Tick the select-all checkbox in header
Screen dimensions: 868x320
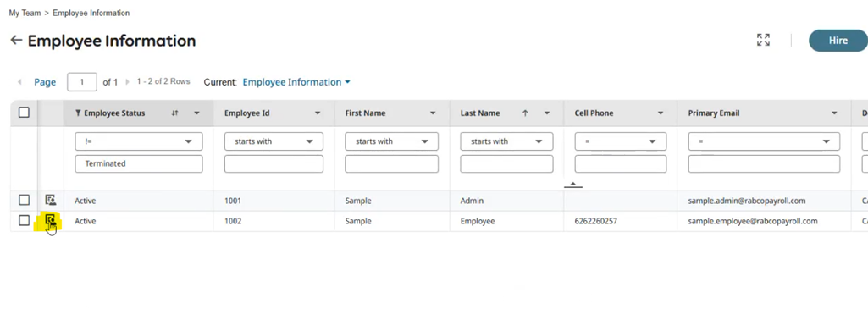24,113
